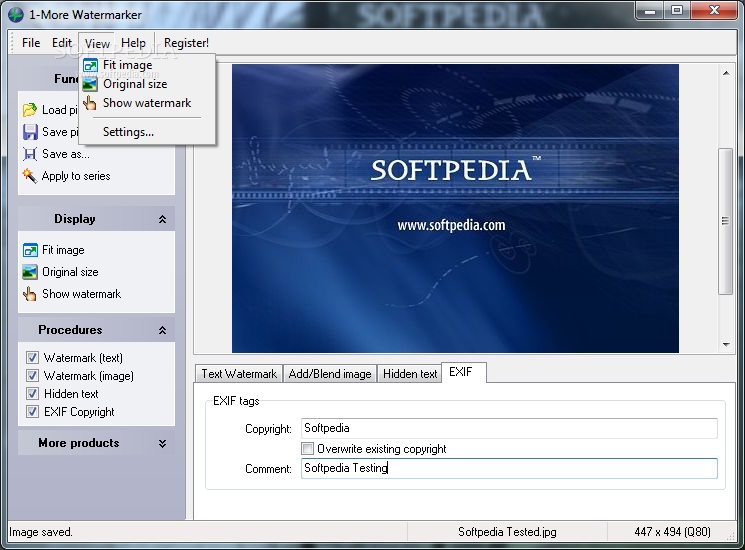745x550 pixels.
Task: Click Fit image in Display panel
Action: tap(63, 250)
